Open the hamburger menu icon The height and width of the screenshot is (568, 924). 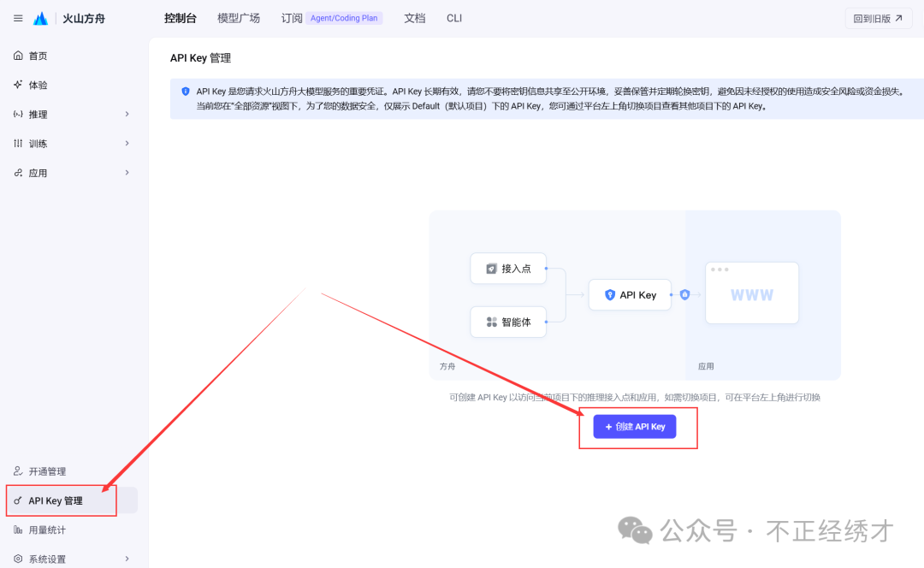(18, 18)
